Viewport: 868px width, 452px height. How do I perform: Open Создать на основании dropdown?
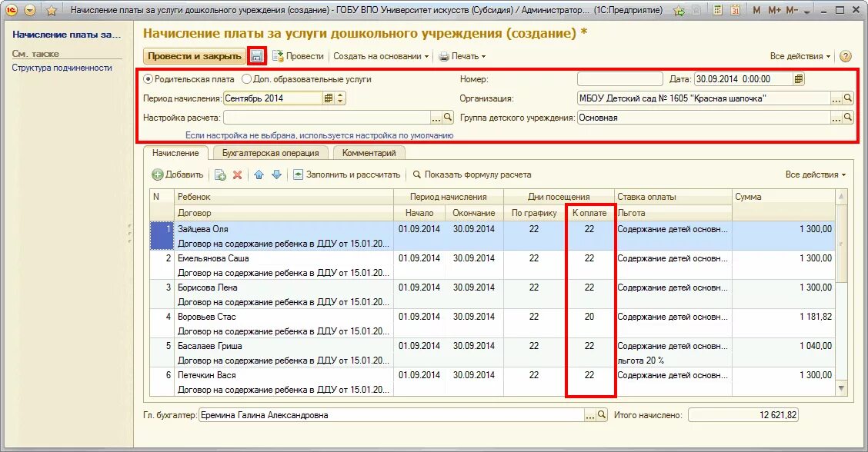tap(381, 56)
